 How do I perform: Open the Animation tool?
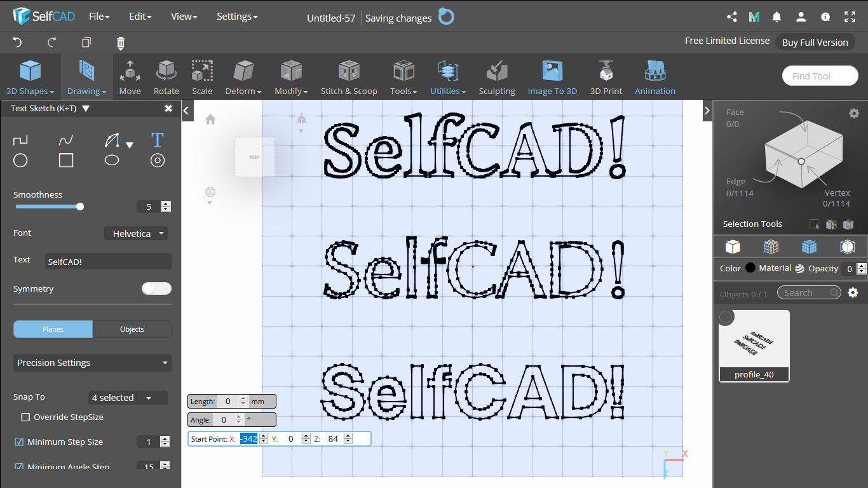pos(655,77)
